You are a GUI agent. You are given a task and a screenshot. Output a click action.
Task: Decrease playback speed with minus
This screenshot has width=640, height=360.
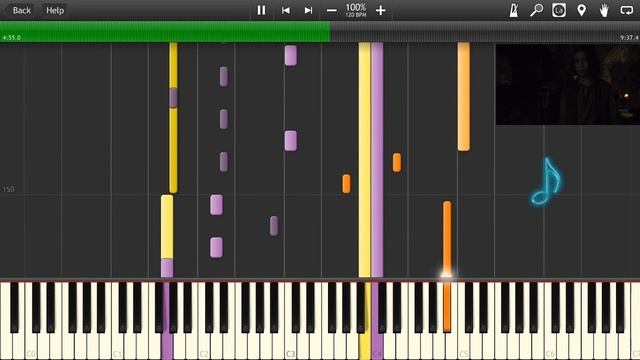tap(331, 10)
